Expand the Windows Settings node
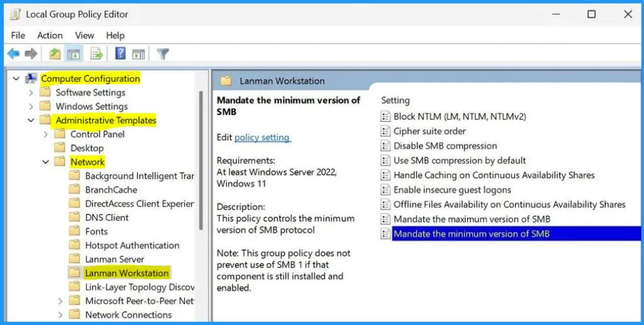 31,107
